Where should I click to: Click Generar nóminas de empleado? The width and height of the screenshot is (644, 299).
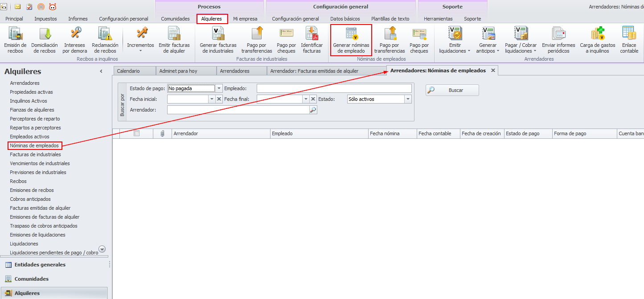click(351, 40)
